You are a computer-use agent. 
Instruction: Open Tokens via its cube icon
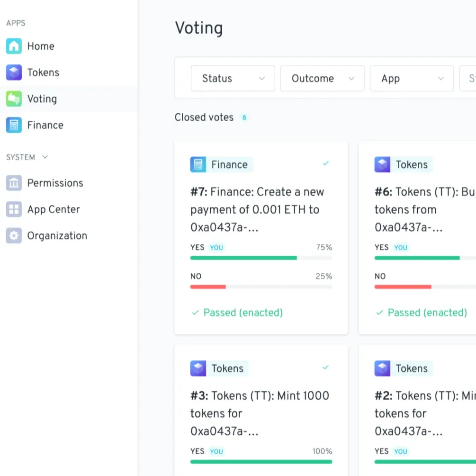tap(14, 72)
